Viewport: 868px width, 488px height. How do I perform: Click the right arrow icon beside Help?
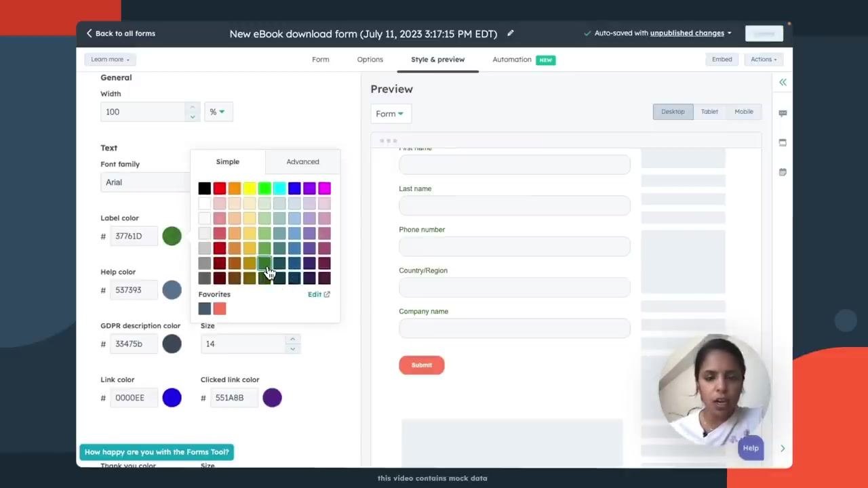(x=783, y=448)
